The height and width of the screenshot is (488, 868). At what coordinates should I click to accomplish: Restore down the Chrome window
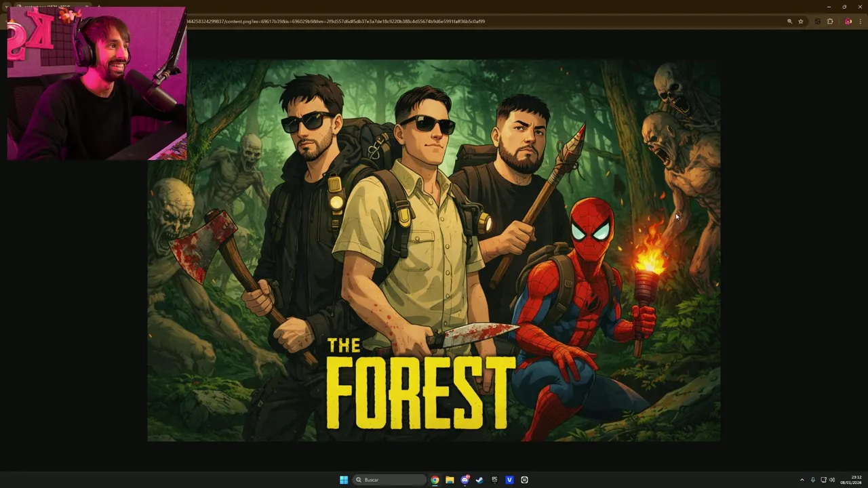point(844,7)
